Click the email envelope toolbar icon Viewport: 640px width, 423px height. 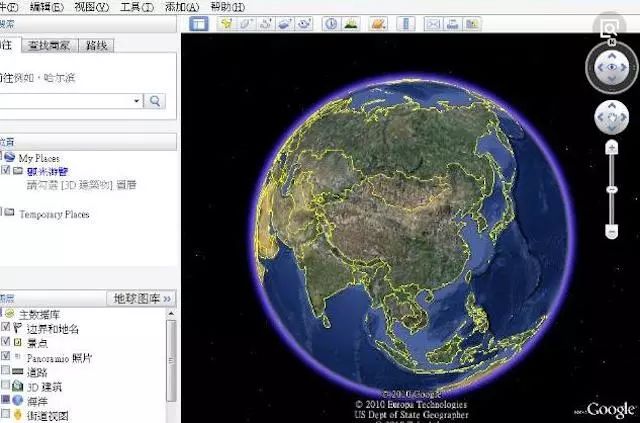(432, 23)
